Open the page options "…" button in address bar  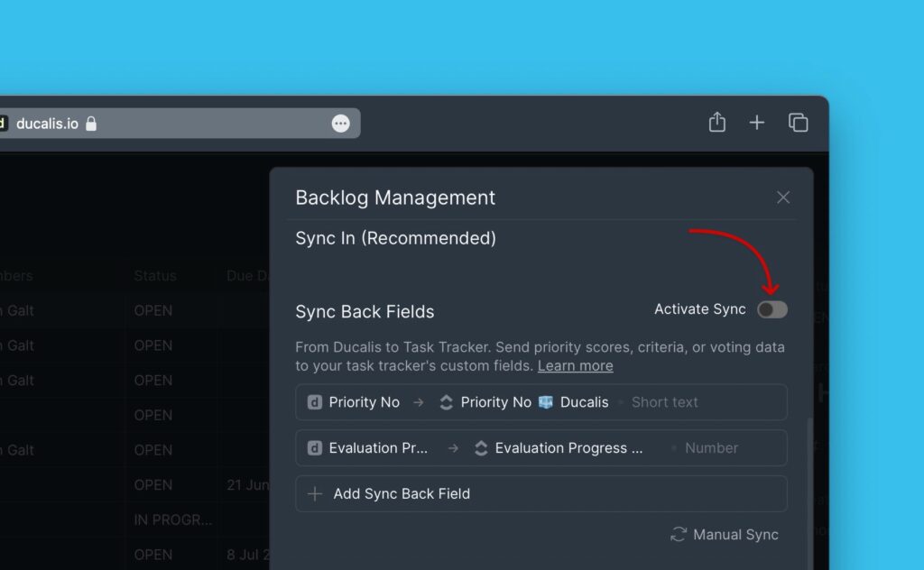click(x=340, y=124)
